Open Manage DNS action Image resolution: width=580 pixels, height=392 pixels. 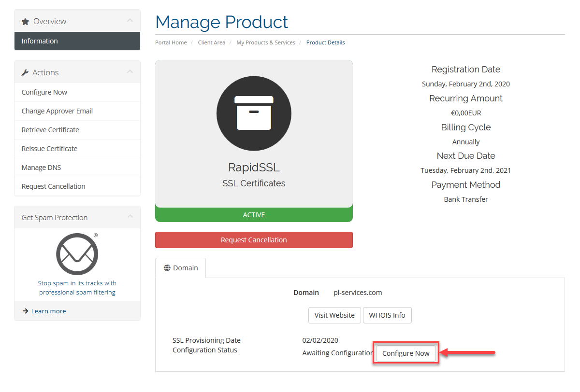pos(77,168)
